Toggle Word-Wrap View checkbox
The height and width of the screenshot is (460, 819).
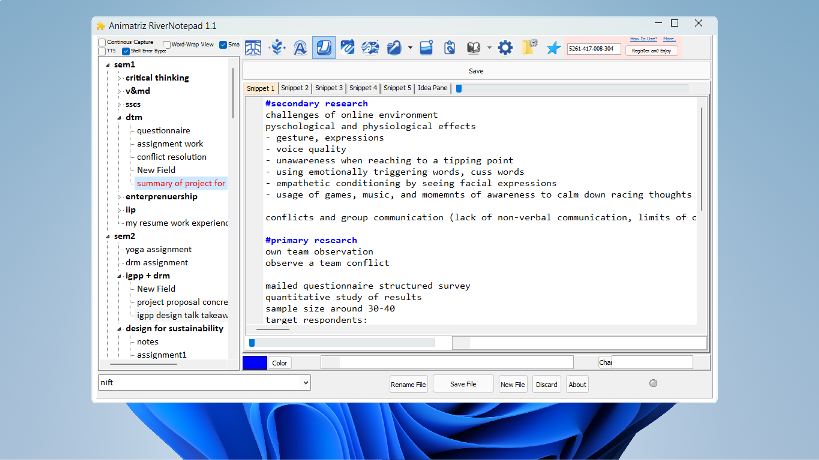tap(167, 44)
